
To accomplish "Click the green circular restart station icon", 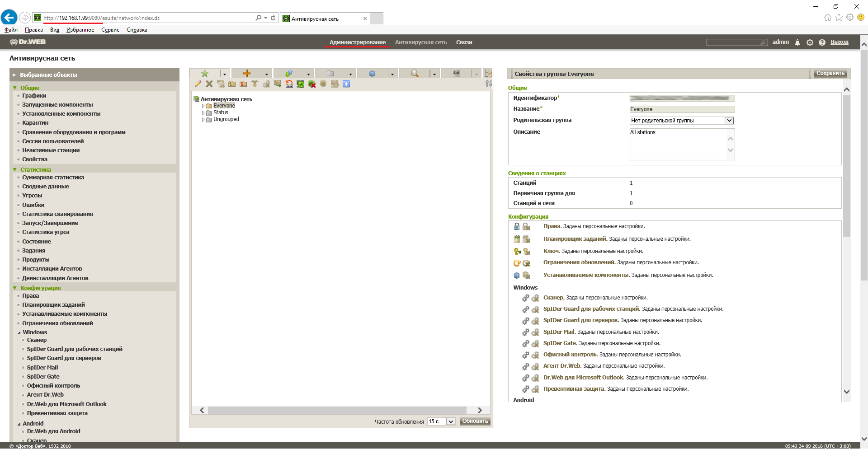I will coord(301,84).
